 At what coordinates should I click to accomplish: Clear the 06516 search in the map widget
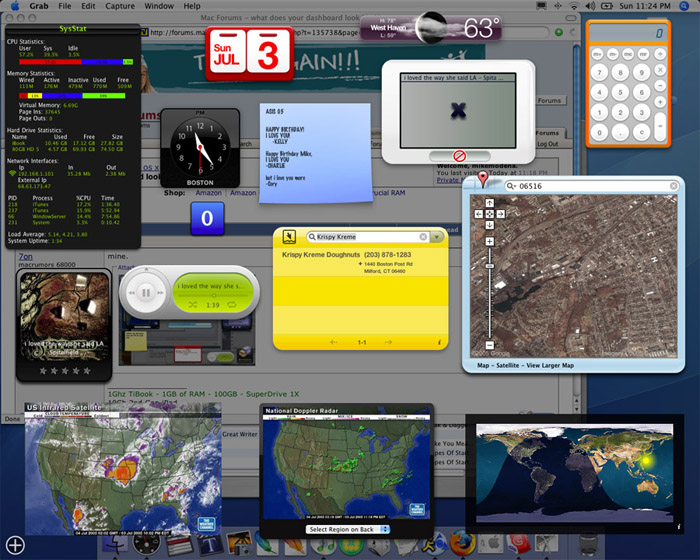click(673, 186)
